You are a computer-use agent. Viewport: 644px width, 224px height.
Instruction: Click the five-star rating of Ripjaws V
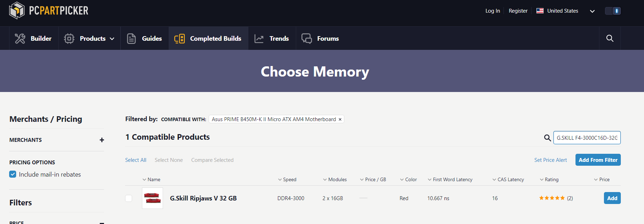pyautogui.click(x=552, y=198)
